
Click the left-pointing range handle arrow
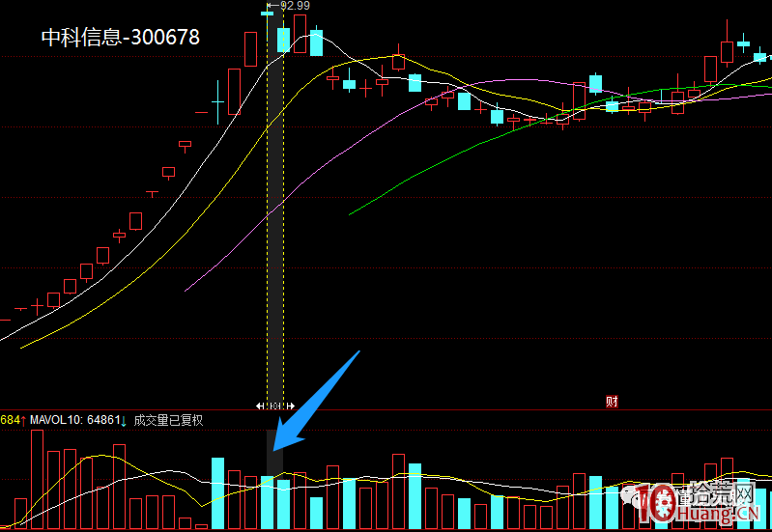pos(260,406)
